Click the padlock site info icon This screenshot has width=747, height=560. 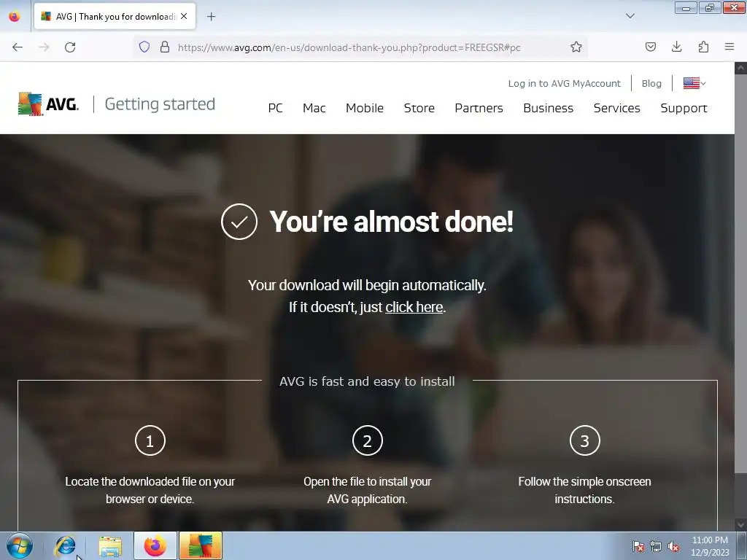165,47
